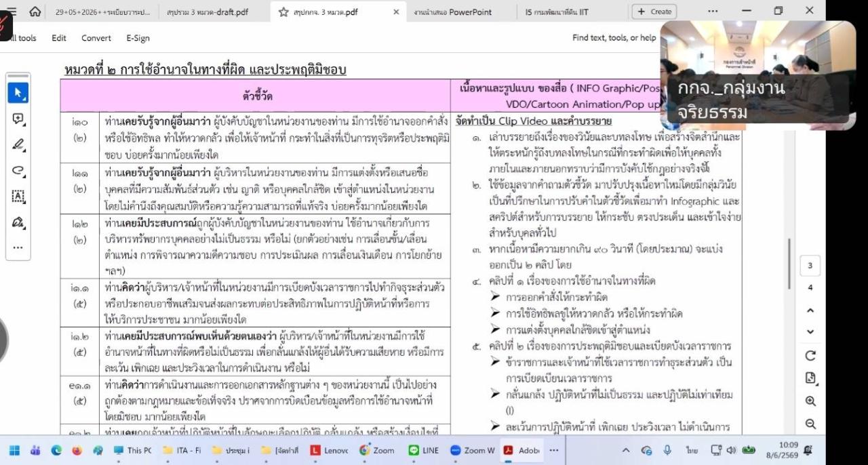
Task: Go to the Acrobat Home icon
Action: [x=35, y=11]
